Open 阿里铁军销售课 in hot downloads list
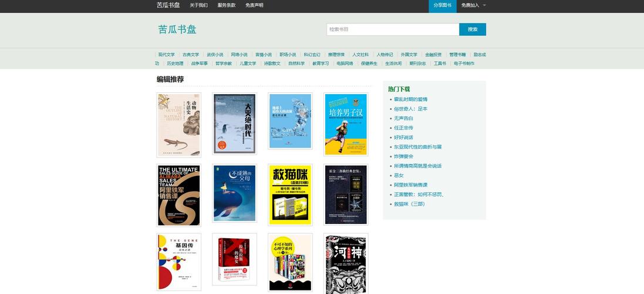The height and width of the screenshot is (294, 644). (410, 185)
